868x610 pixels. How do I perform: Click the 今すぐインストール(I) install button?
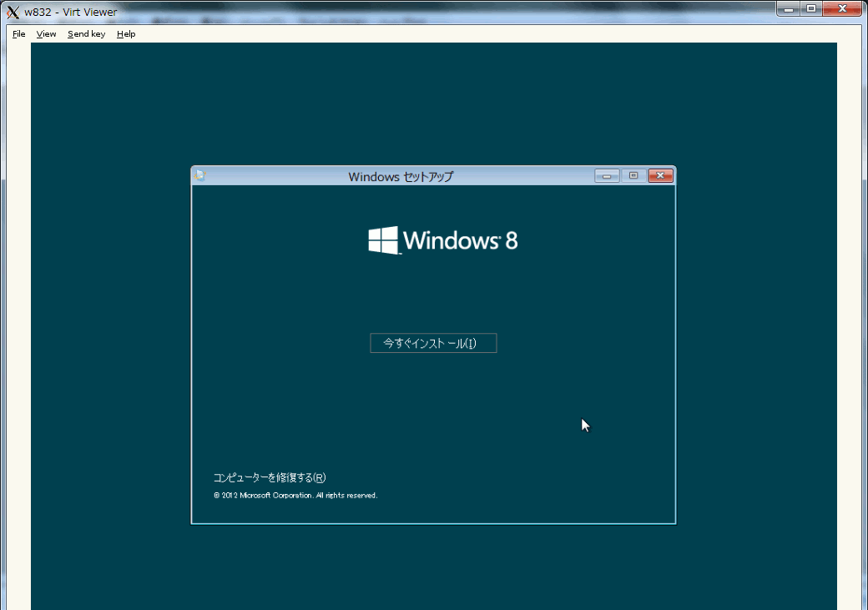tap(433, 343)
